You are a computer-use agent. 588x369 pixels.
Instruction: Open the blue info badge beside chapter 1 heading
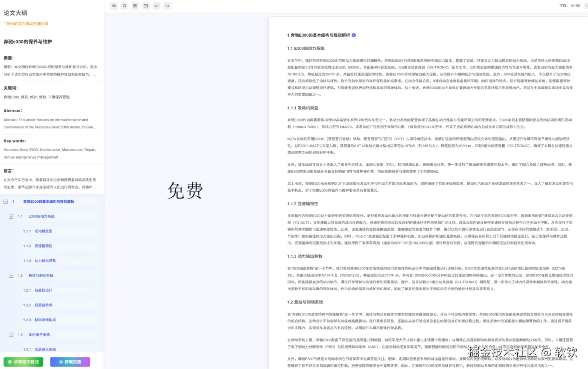tap(354, 35)
